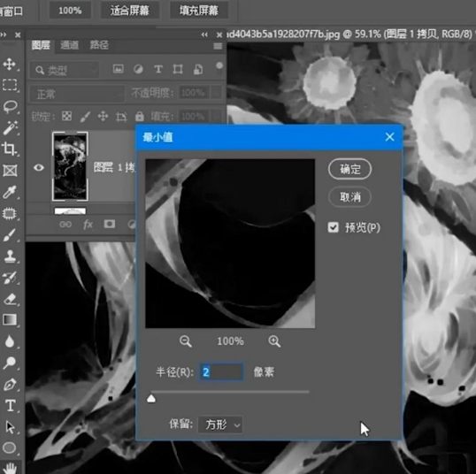Viewport: 476px width, 474px height.
Task: Toggle lock position
Action: [103, 116]
